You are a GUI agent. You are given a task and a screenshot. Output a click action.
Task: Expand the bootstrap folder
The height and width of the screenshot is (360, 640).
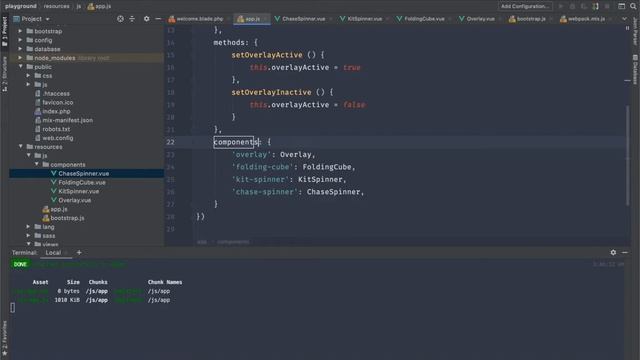coord(20,31)
